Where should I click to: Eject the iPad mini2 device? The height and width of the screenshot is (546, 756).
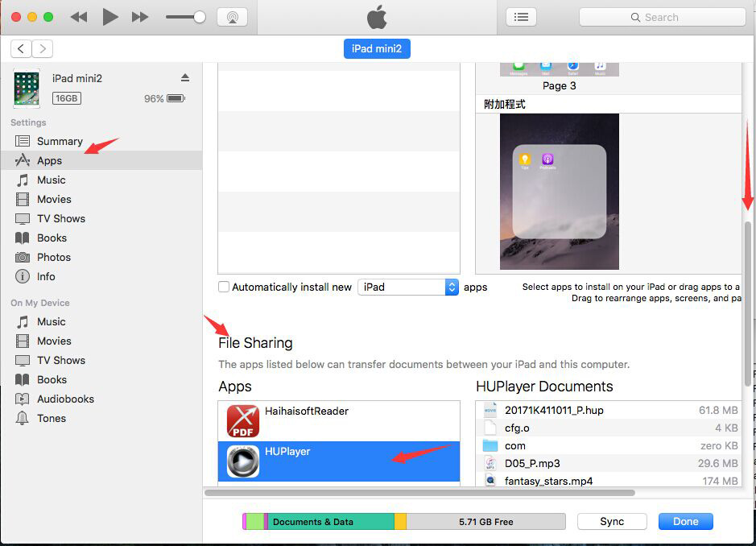pos(185,77)
